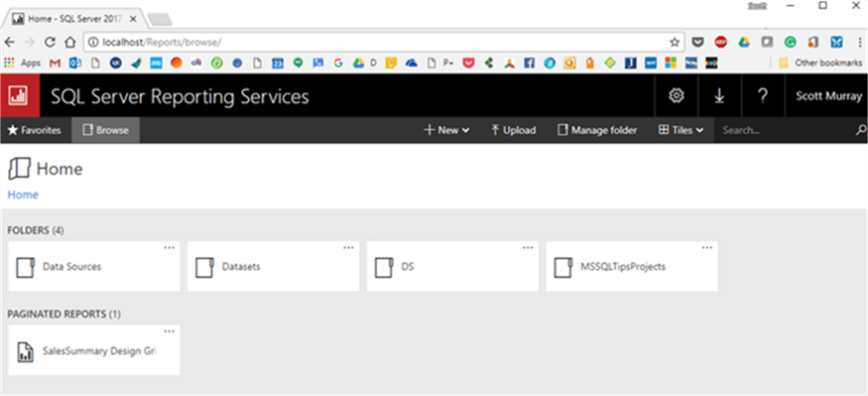Image resolution: width=868 pixels, height=396 pixels.
Task: Open the Data Sources folder tile
Action: tap(94, 266)
